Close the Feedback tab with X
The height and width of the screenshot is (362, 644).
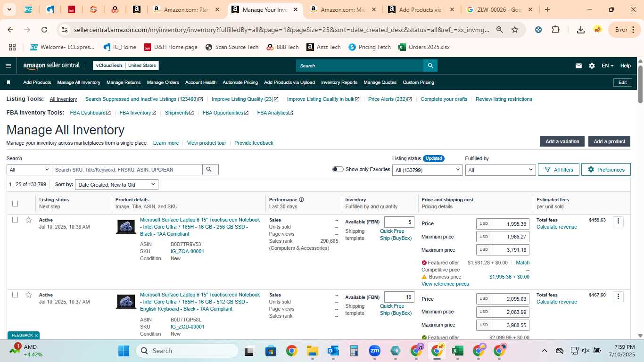(x=36, y=336)
